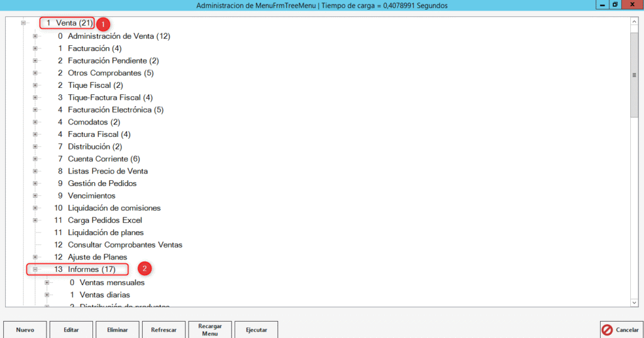Select the Ventas diarias item
The image size is (644, 338).
click(104, 295)
